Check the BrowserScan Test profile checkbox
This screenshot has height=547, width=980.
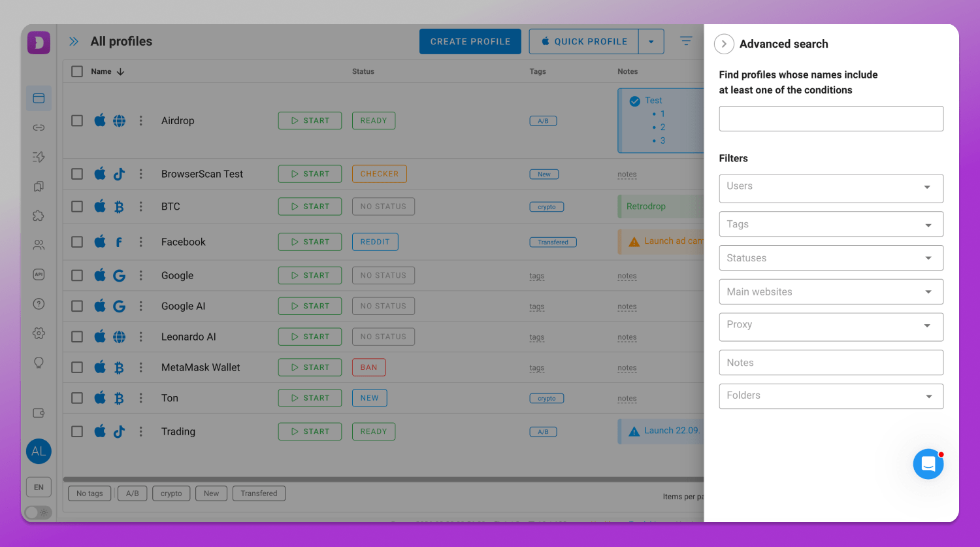[x=77, y=174]
